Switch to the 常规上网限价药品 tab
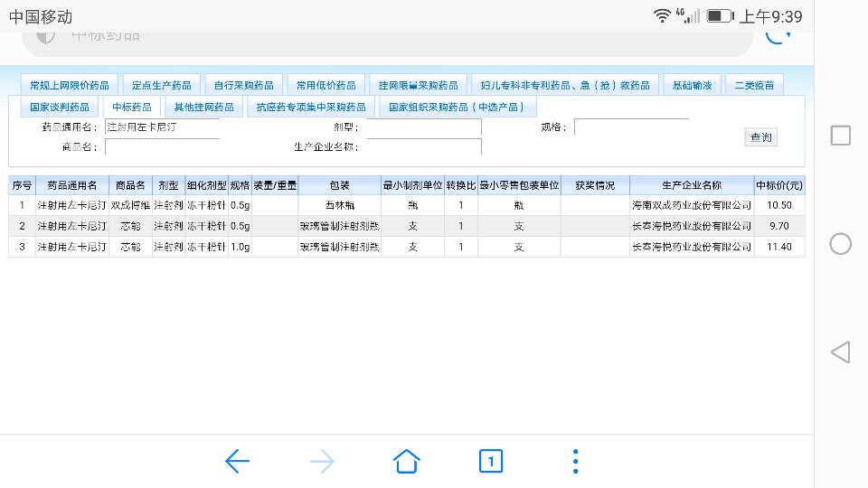The width and height of the screenshot is (868, 488). pyautogui.click(x=70, y=86)
